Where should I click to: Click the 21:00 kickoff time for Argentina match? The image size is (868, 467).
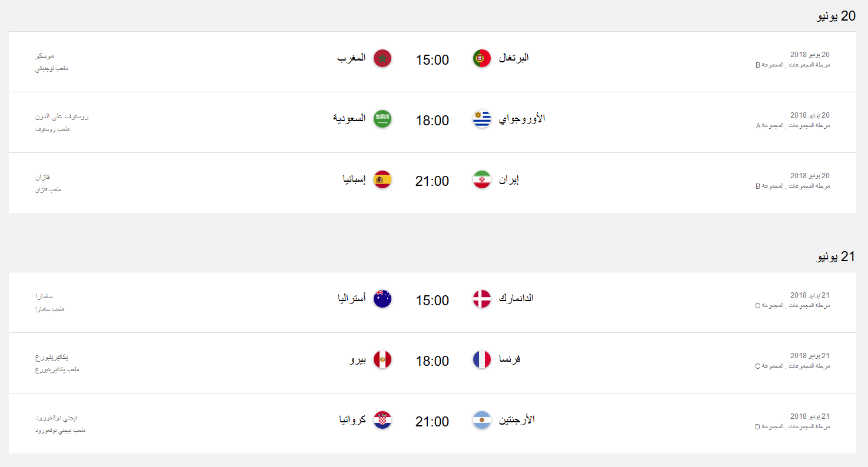point(433,421)
